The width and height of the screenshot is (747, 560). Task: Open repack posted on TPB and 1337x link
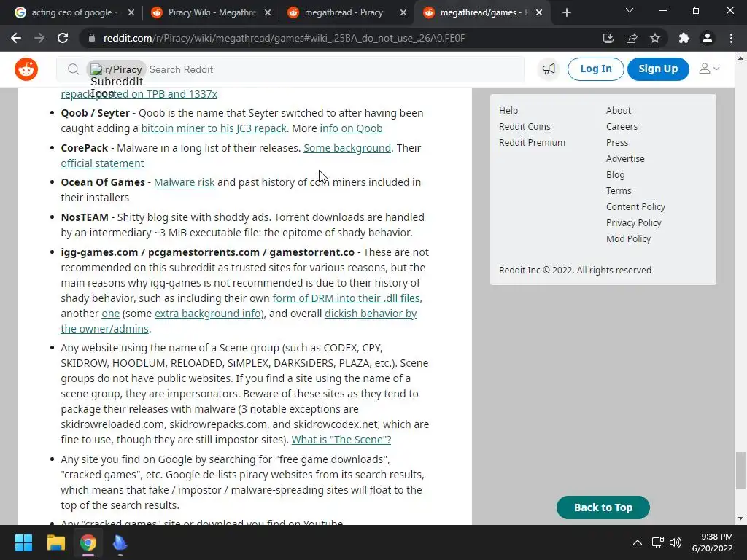pyautogui.click(x=139, y=94)
